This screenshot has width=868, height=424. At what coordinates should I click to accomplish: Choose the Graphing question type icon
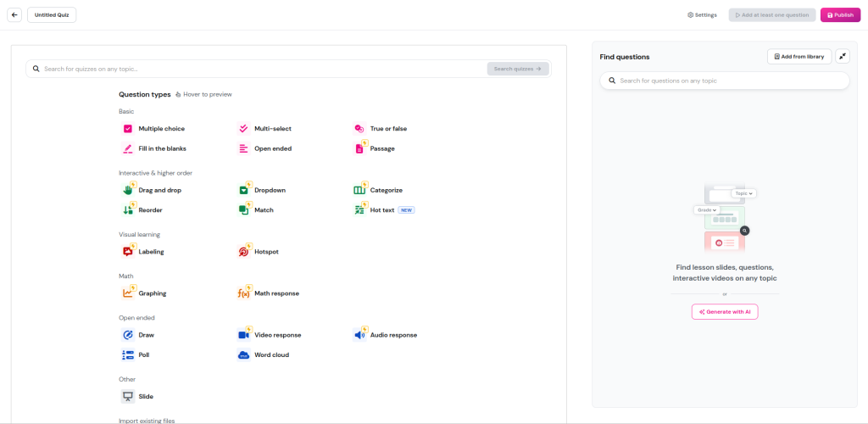tap(127, 293)
